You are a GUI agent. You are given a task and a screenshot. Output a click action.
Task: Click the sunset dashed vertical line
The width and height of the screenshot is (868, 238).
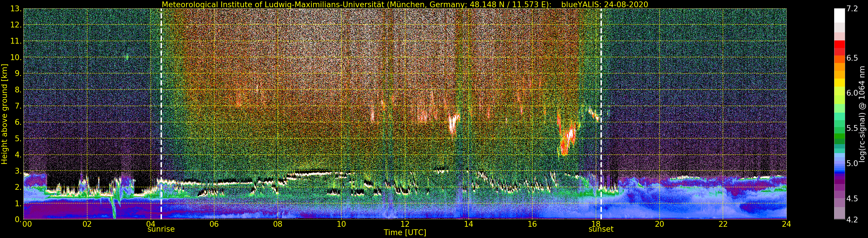point(601,114)
